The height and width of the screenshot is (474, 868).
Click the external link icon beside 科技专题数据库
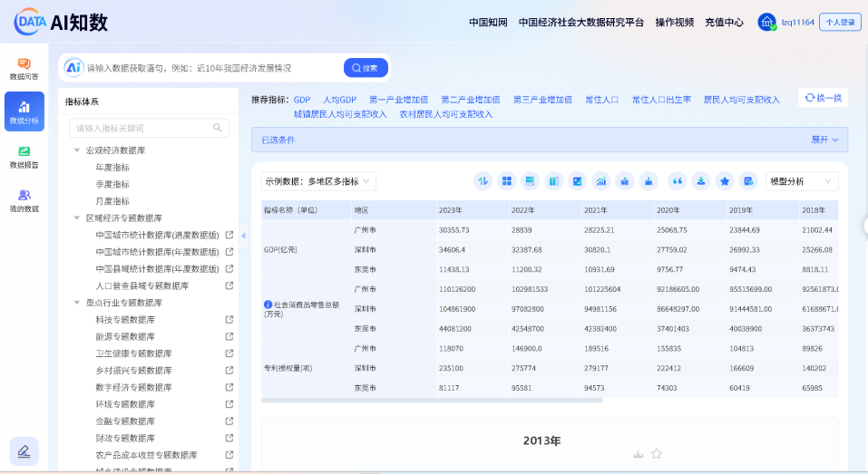(x=229, y=319)
